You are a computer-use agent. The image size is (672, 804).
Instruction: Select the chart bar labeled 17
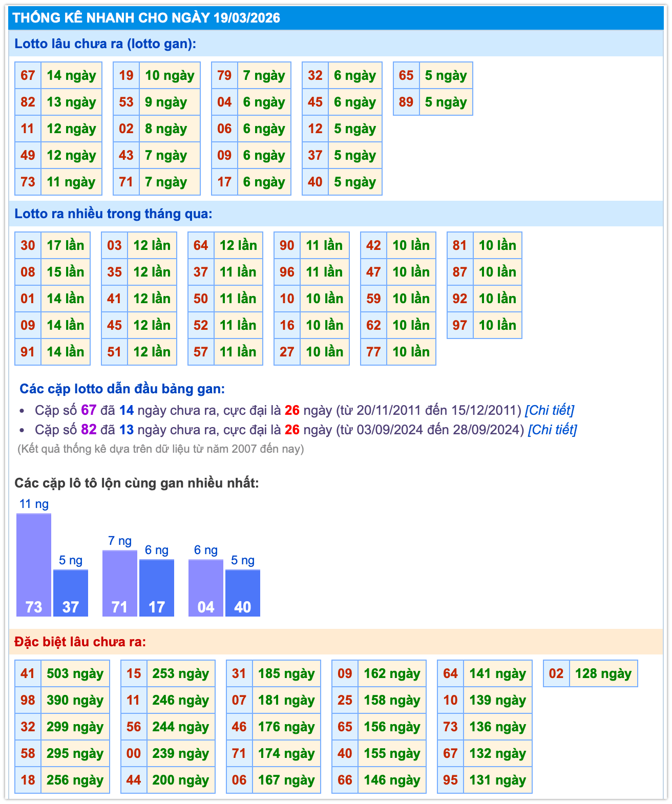click(x=157, y=588)
